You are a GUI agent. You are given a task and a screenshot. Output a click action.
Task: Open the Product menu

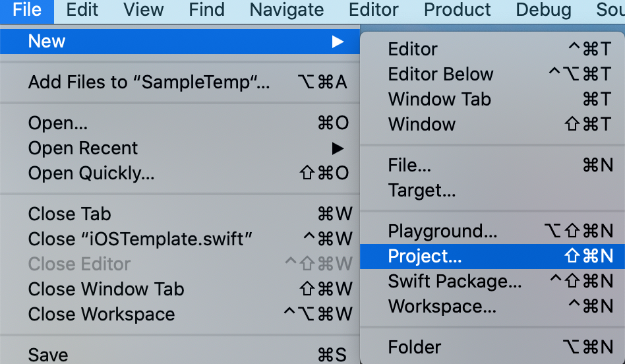457,10
